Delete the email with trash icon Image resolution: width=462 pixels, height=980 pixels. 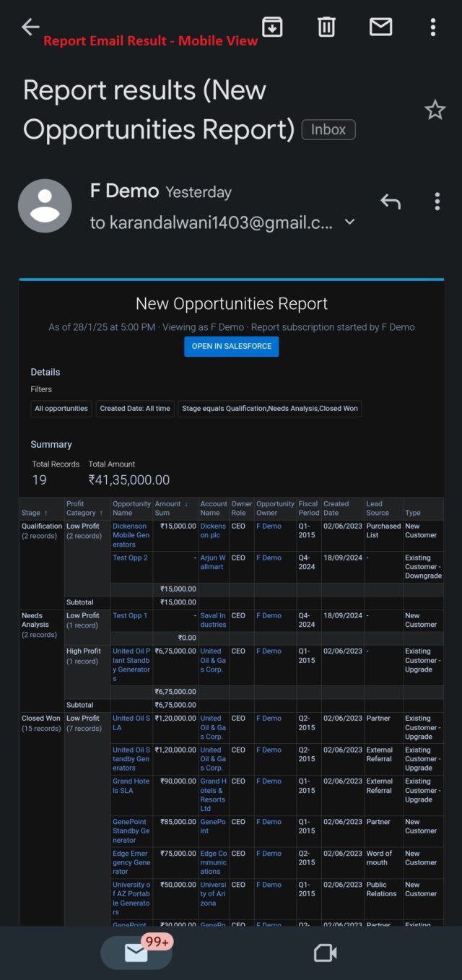tap(326, 27)
